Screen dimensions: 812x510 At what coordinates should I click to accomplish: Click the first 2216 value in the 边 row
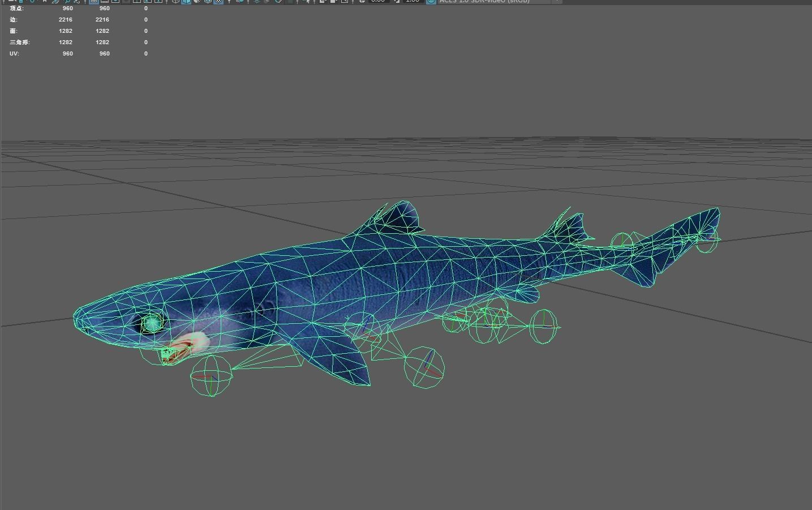(66, 20)
